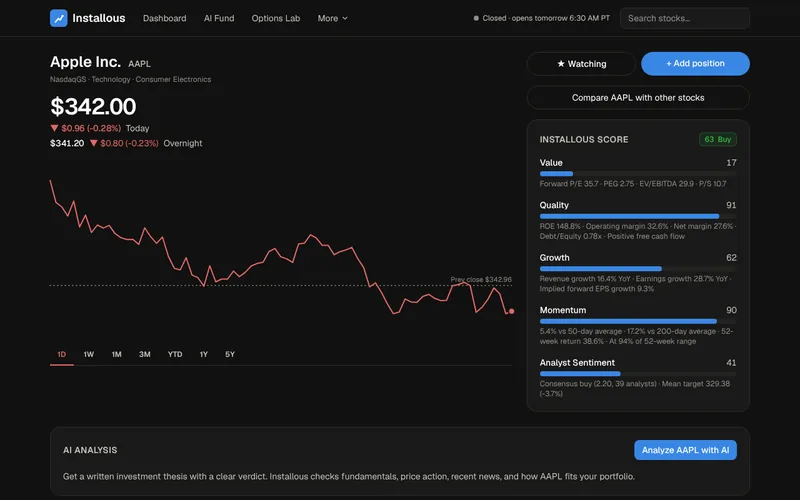Click the Analyst Sentiment score bar
800x500 pixels.
[638, 374]
